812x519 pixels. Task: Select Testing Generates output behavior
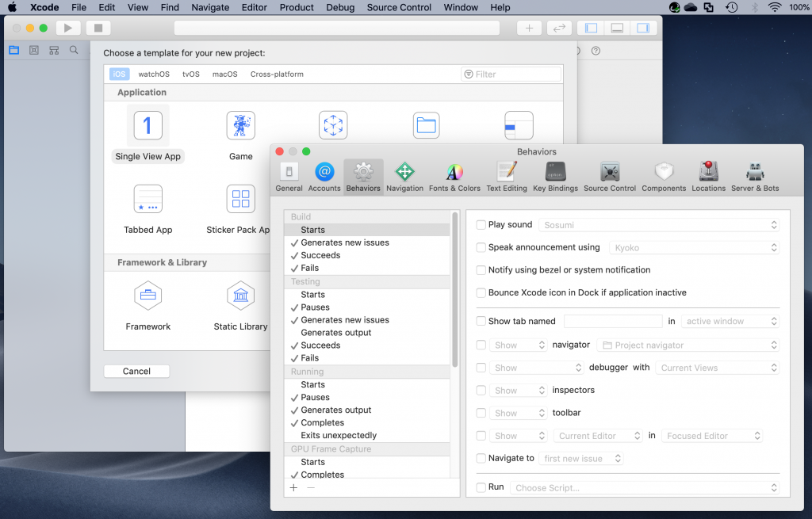tap(367, 333)
